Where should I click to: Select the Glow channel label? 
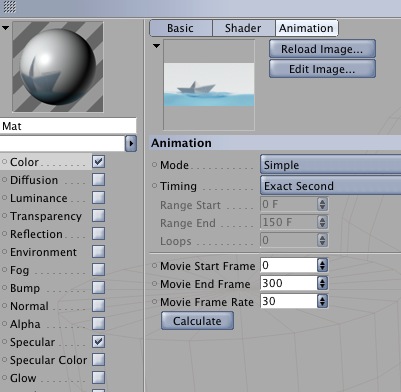click(x=23, y=378)
